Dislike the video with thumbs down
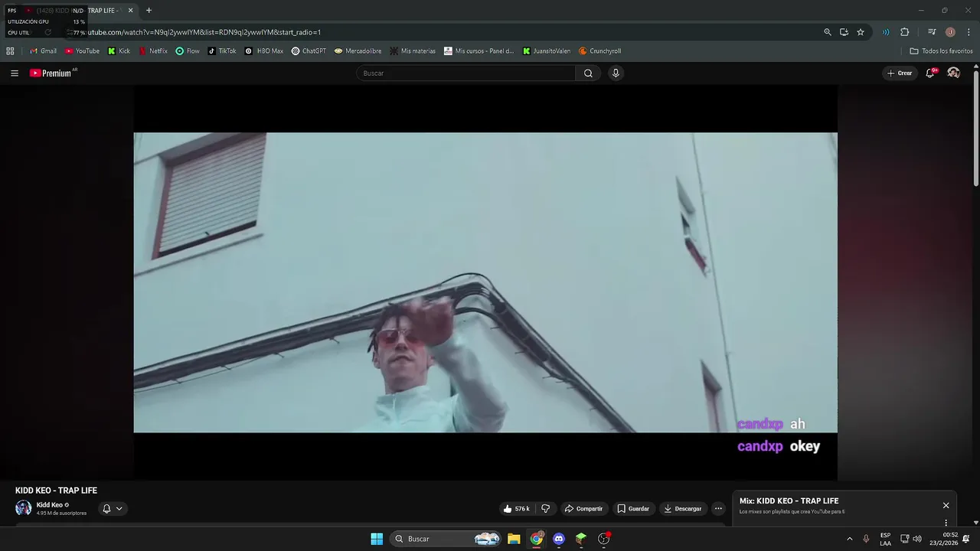The width and height of the screenshot is (980, 551). coord(546,509)
